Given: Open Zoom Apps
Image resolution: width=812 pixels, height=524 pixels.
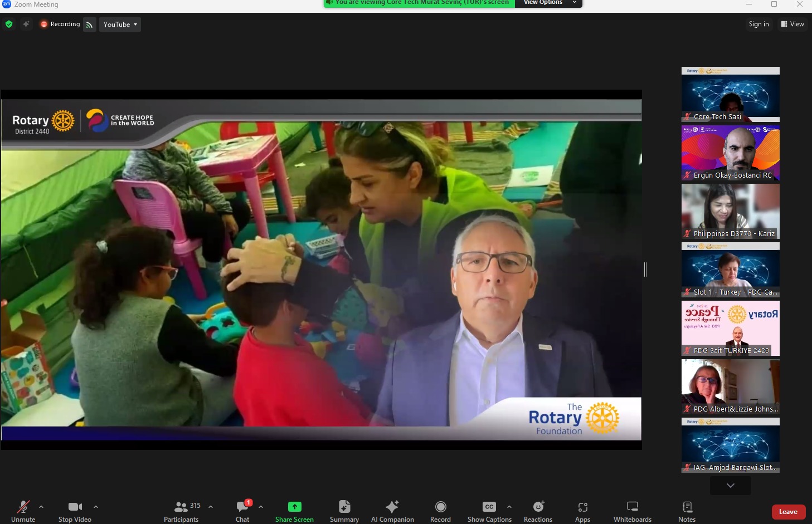Looking at the screenshot, I should (x=582, y=511).
